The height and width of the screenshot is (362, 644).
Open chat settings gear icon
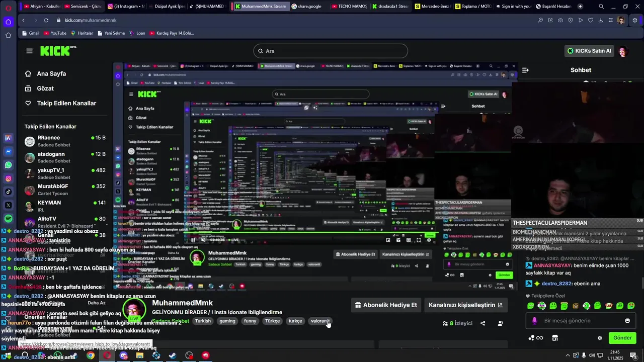coord(600,338)
